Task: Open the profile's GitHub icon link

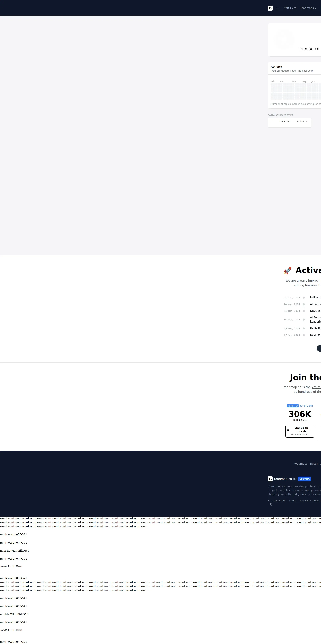Action: click(300, 49)
